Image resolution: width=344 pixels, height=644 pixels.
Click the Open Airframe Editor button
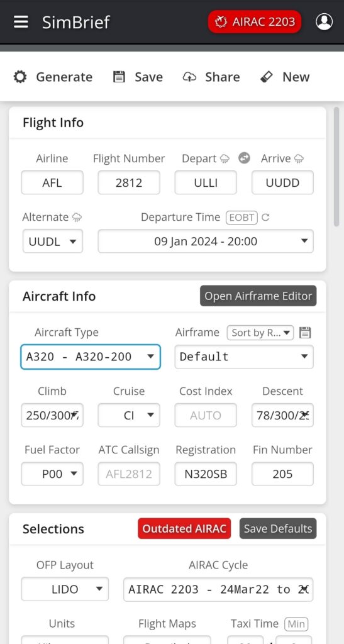pyautogui.click(x=258, y=296)
